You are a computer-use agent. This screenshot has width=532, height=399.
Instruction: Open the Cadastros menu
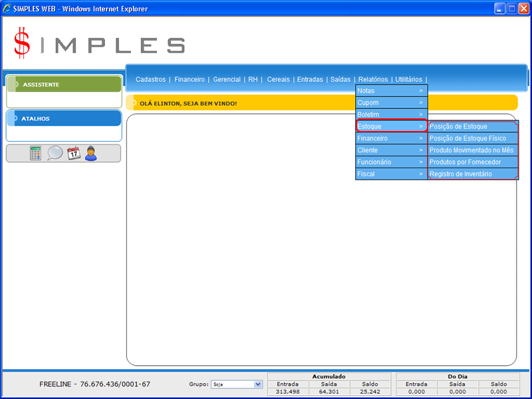tap(150, 79)
